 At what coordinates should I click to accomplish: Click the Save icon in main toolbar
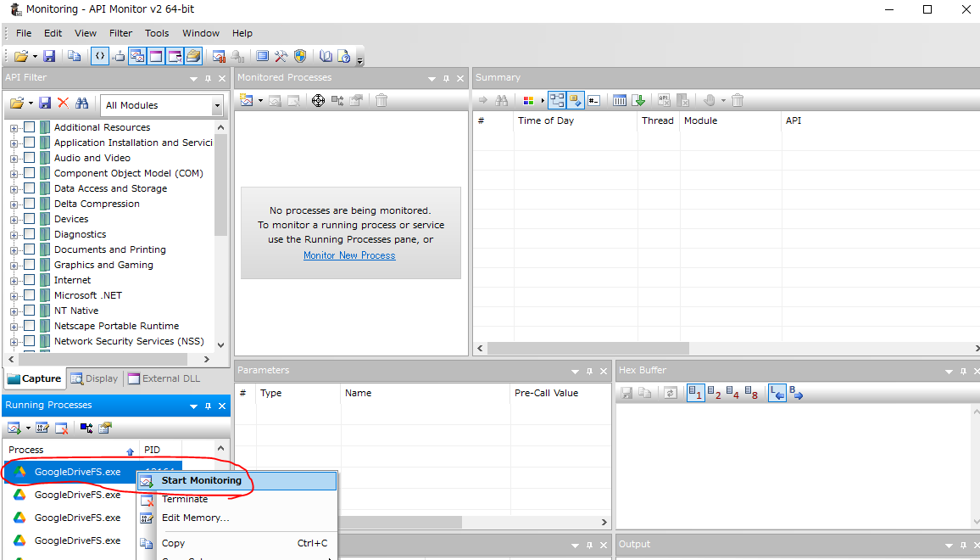[x=49, y=56]
